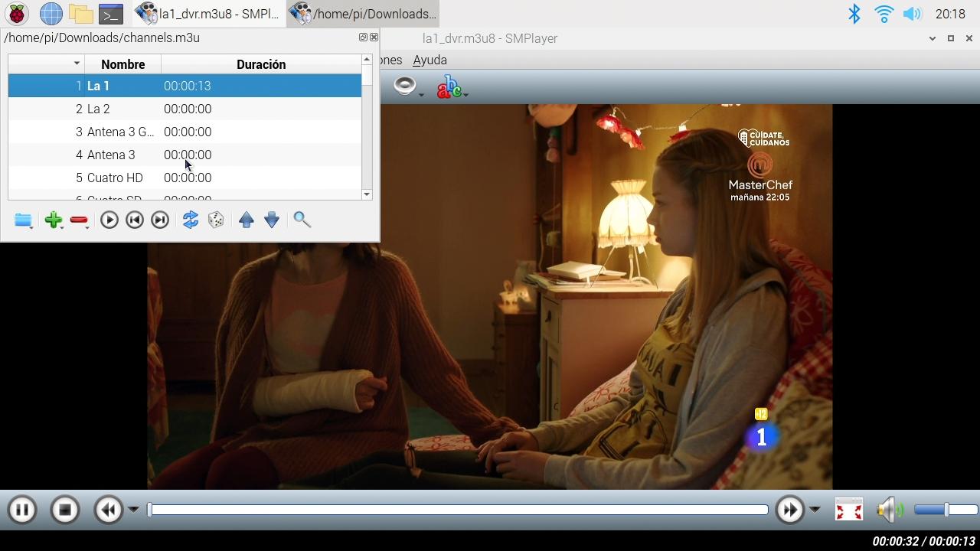Click the playlist Play button
Screen dimensions: 980x551
click(x=109, y=220)
